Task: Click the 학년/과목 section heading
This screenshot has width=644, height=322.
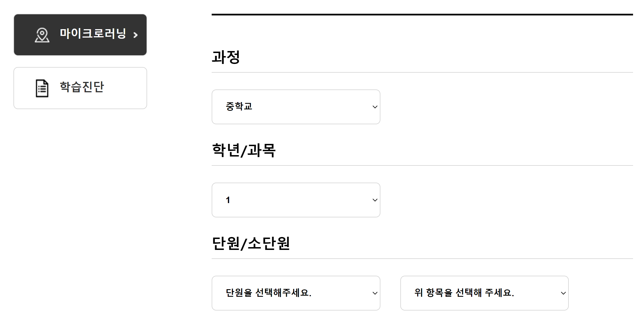Action: [244, 150]
